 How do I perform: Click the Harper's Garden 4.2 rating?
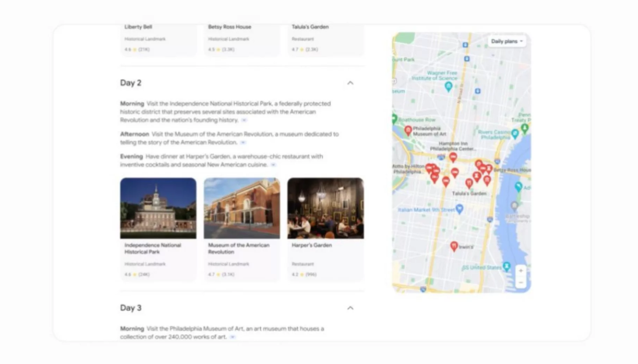[x=304, y=274]
